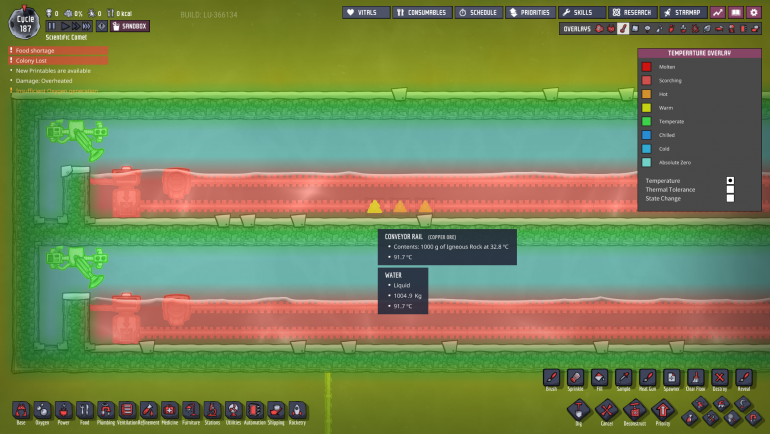This screenshot has height=434, width=770.
Task: Click the Damage: Overheated notification
Action: [44, 81]
